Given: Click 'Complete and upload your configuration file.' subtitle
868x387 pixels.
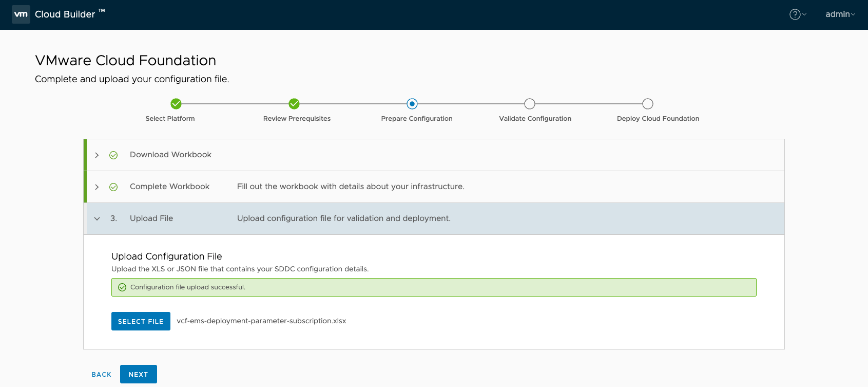Looking at the screenshot, I should (x=132, y=79).
